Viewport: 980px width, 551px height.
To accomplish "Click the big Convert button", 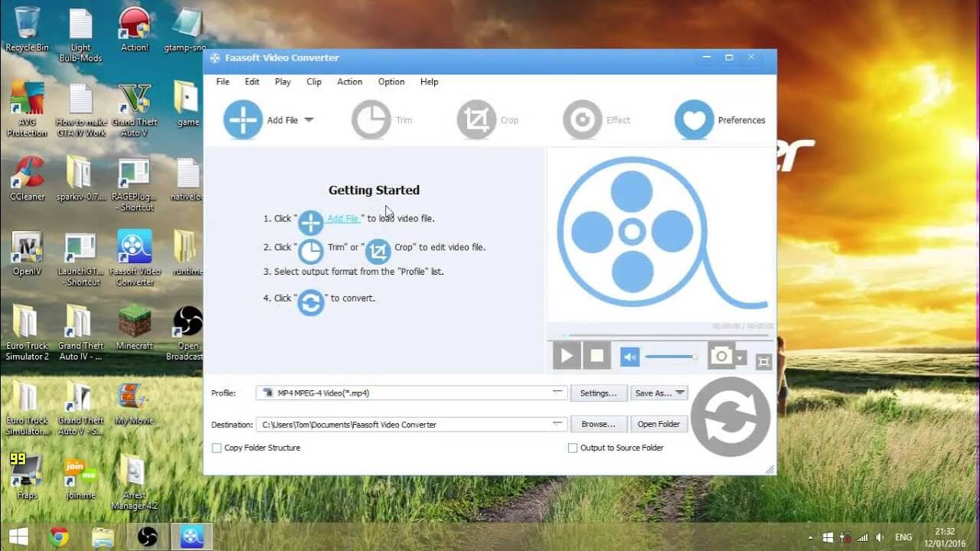I will [730, 417].
